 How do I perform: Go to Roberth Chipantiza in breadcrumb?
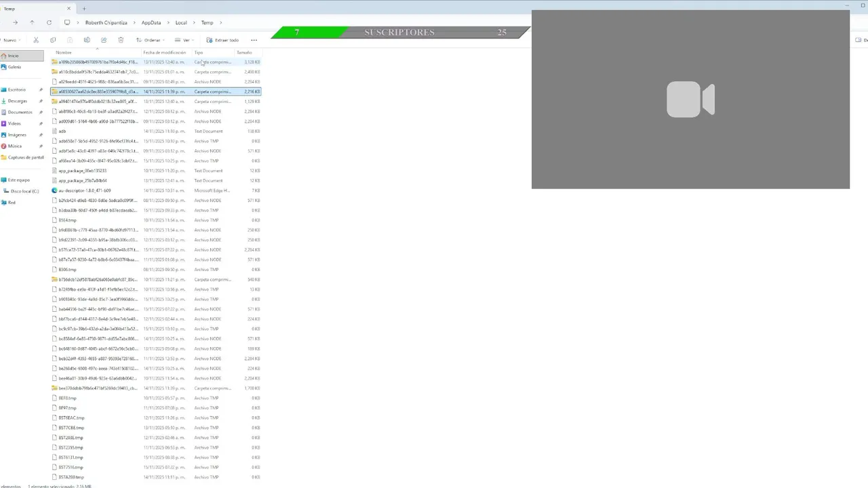click(x=106, y=22)
